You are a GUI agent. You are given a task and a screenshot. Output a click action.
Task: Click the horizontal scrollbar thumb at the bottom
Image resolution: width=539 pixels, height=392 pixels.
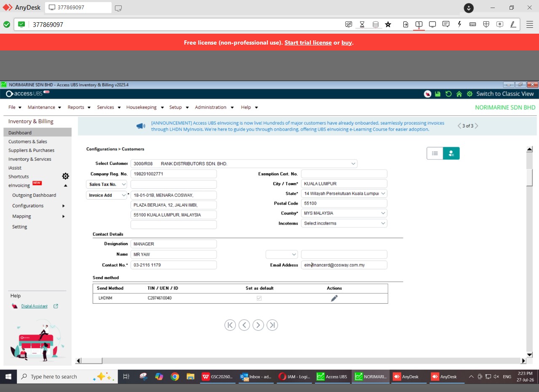click(92, 360)
